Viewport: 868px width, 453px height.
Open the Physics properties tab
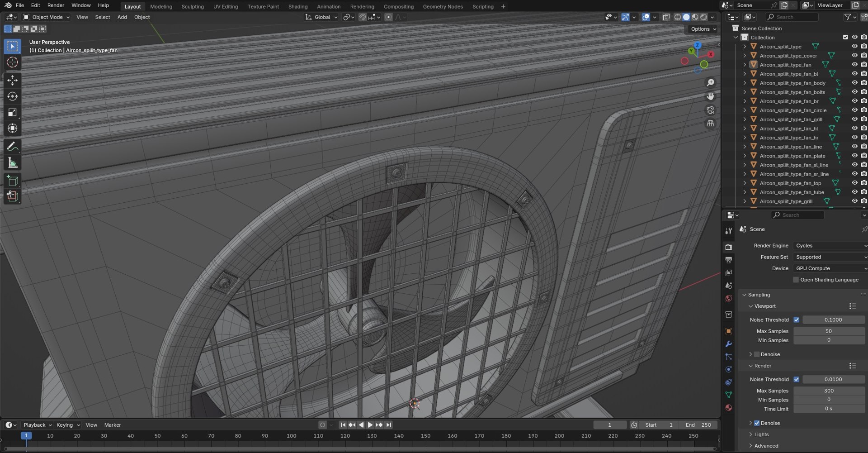click(x=728, y=369)
